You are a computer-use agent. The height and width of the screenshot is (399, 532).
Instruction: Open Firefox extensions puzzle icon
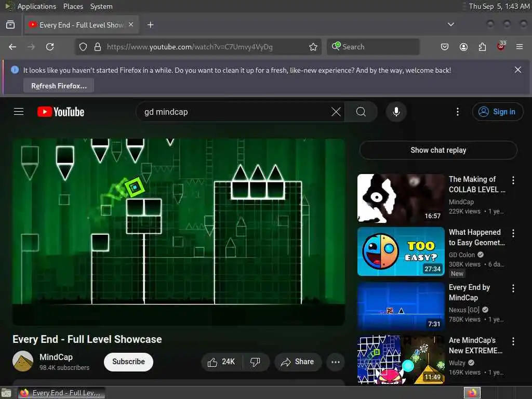coord(482,47)
